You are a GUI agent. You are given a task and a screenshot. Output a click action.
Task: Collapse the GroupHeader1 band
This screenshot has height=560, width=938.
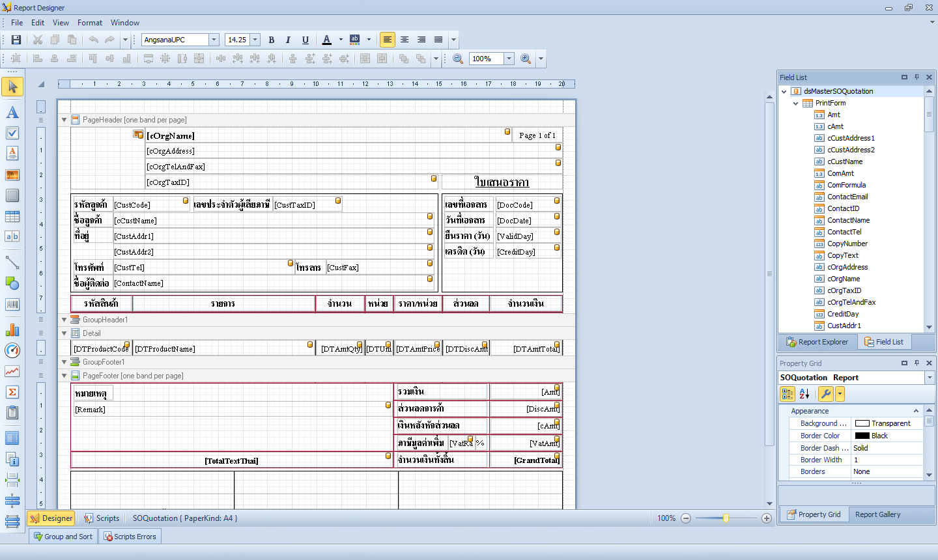[x=64, y=320]
